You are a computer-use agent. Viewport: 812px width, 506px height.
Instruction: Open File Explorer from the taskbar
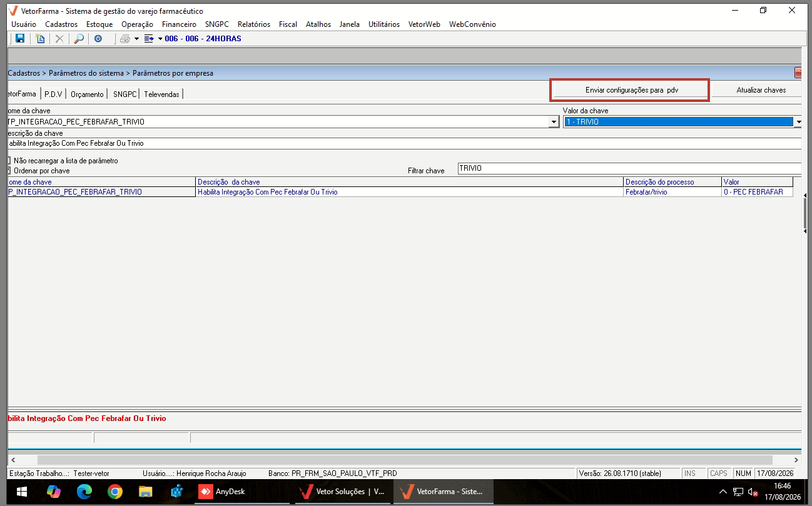coord(145,492)
